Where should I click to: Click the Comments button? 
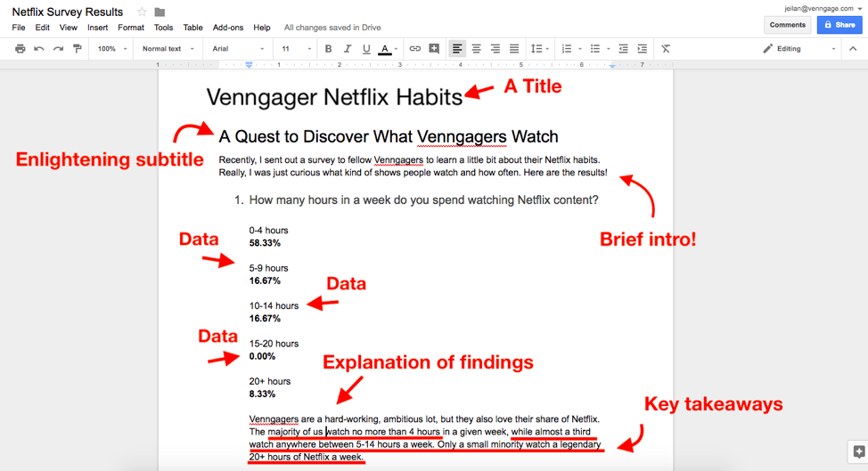(787, 25)
